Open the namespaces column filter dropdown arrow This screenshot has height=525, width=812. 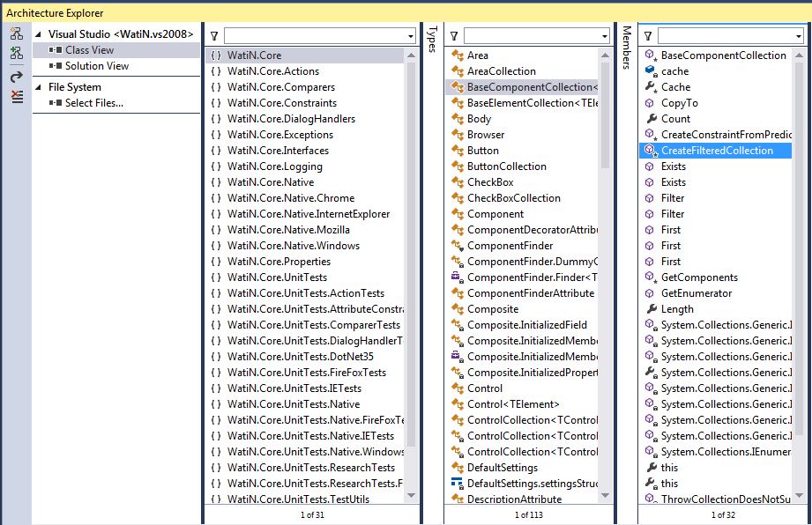click(x=411, y=36)
